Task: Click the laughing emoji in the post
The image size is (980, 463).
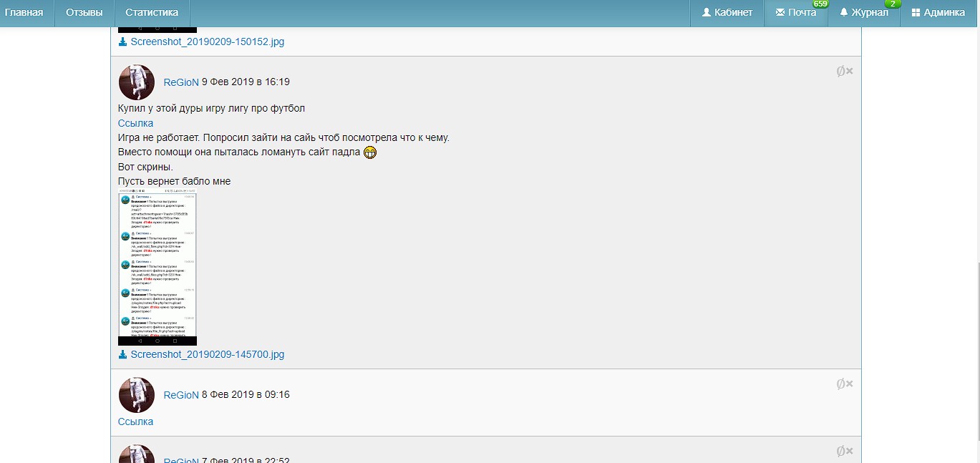Action: click(370, 152)
